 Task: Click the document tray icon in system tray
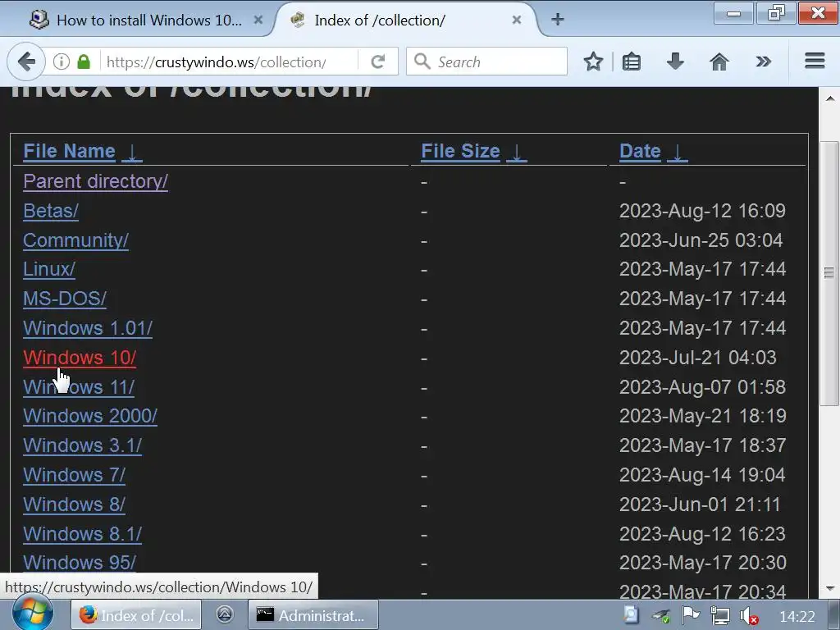click(x=631, y=615)
